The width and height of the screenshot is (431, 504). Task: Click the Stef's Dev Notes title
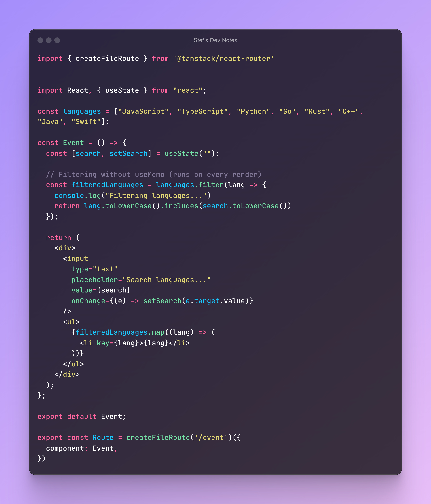click(215, 40)
